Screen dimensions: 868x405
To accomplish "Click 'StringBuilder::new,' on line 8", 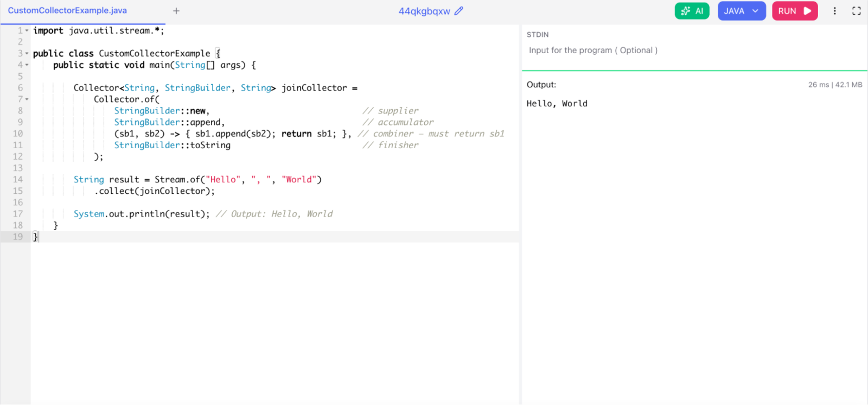I will pyautogui.click(x=162, y=111).
